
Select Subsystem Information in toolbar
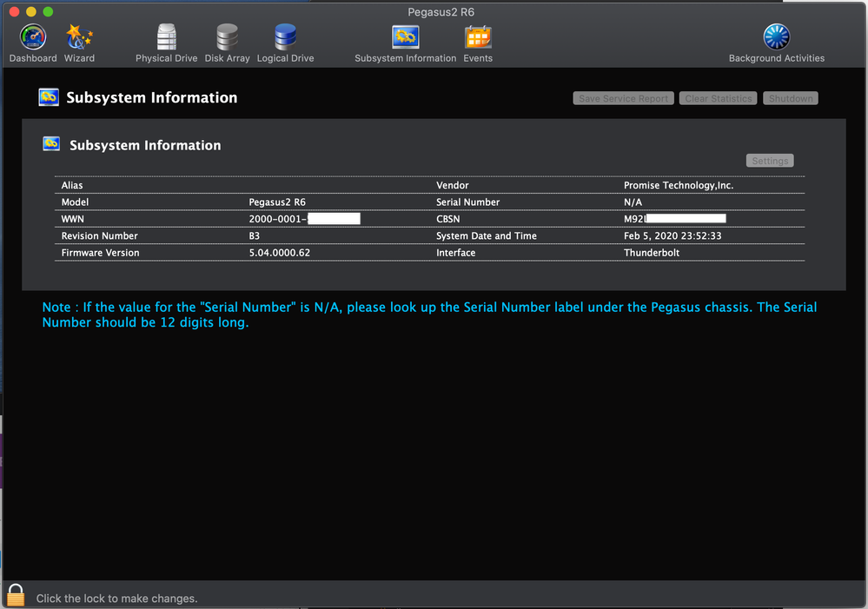point(405,43)
